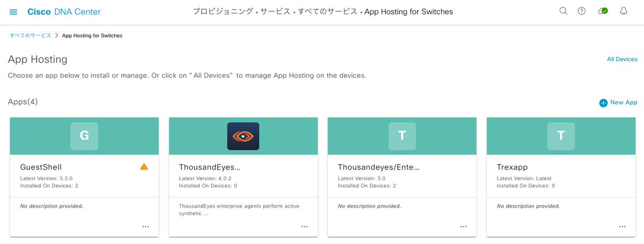The height and width of the screenshot is (244, 644).
Task: Click the Trexapp T icon
Action: (561, 136)
